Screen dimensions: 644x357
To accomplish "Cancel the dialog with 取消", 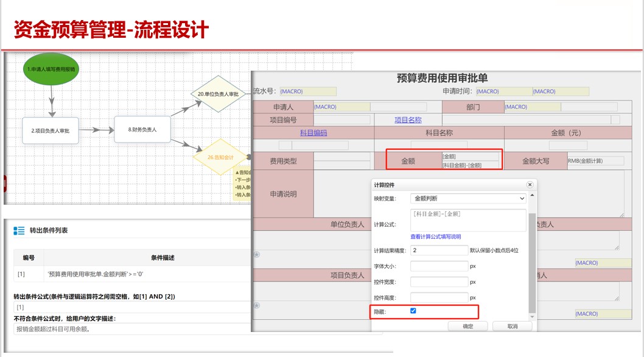I will 512,326.
